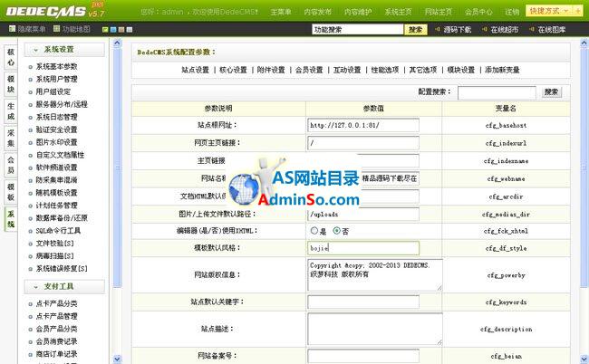Click the down arrow of left menu scrollbar
The width and height of the screenshot is (589, 364).
pyautogui.click(x=117, y=359)
